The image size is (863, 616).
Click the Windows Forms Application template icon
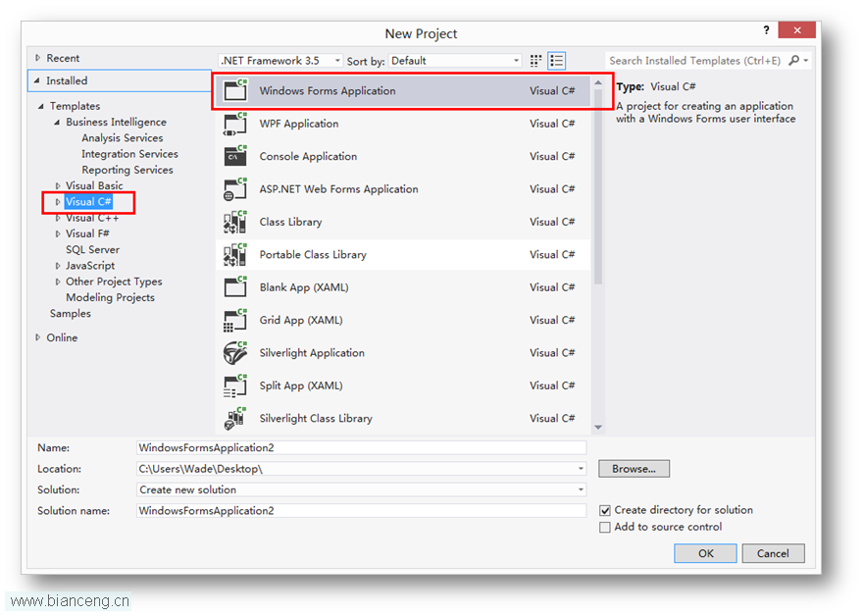(x=235, y=90)
